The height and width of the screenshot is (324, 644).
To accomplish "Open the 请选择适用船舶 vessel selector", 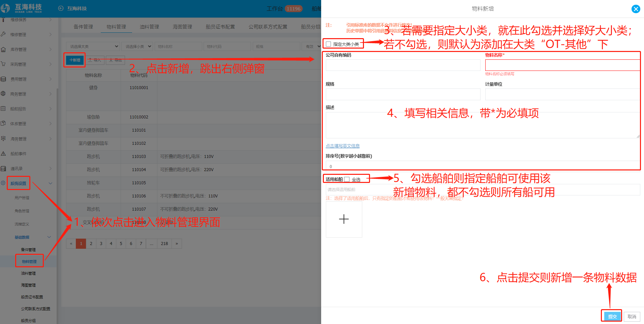I will pyautogui.click(x=483, y=190).
